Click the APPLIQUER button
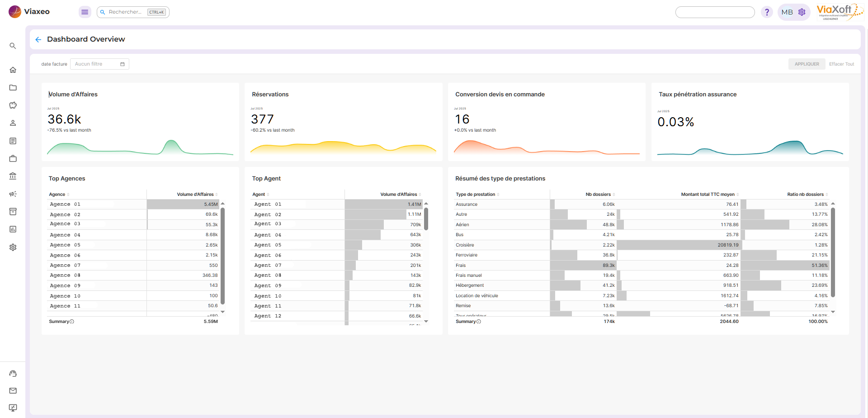 click(x=807, y=64)
